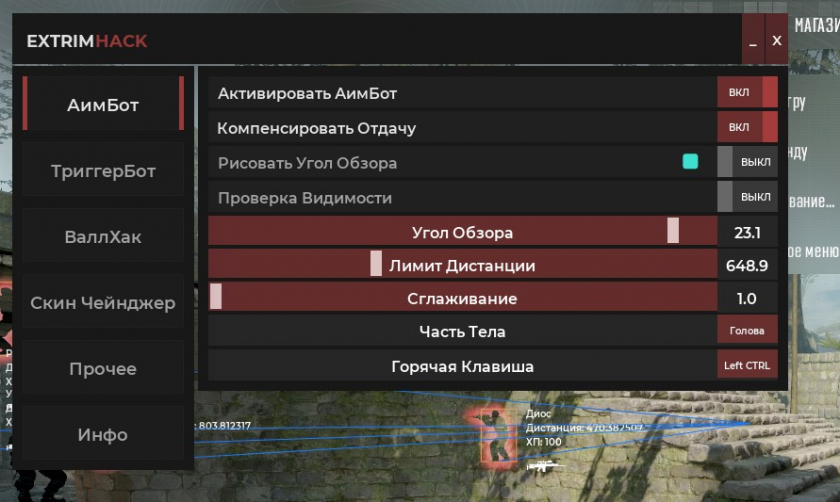Open the АимБот tab
840x502 pixels.
(103, 103)
